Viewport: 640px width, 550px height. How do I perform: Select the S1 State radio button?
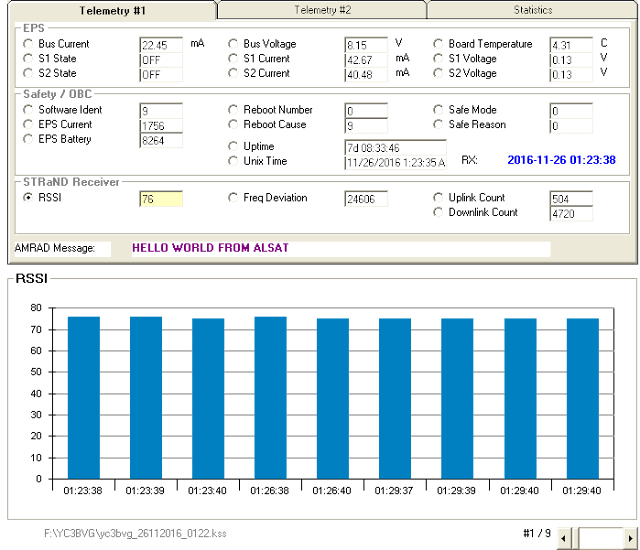click(28, 58)
